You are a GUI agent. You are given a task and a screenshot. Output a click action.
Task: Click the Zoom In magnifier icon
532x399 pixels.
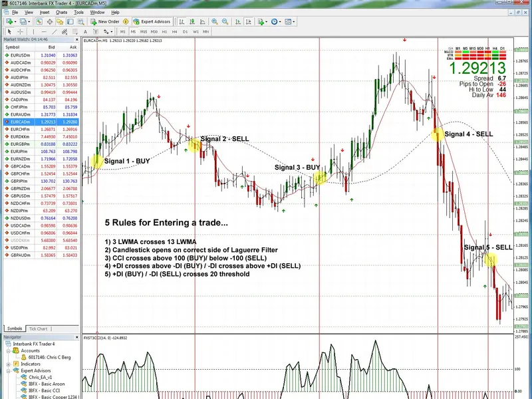[x=215, y=22]
